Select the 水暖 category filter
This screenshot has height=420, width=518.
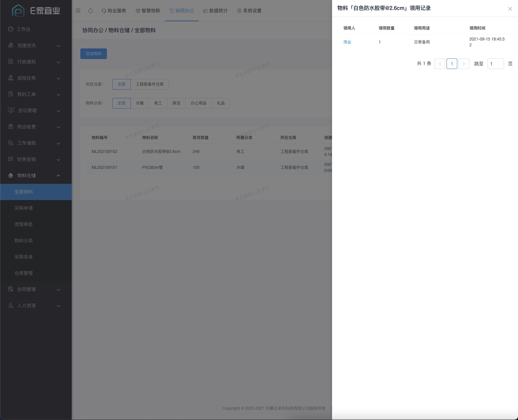coord(140,103)
